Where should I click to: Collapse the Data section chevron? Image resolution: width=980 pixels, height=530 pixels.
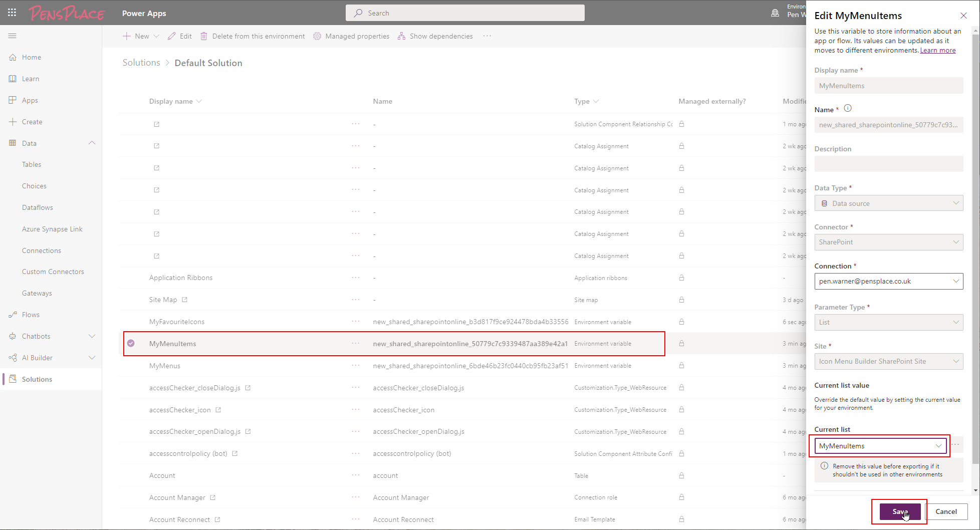click(92, 143)
